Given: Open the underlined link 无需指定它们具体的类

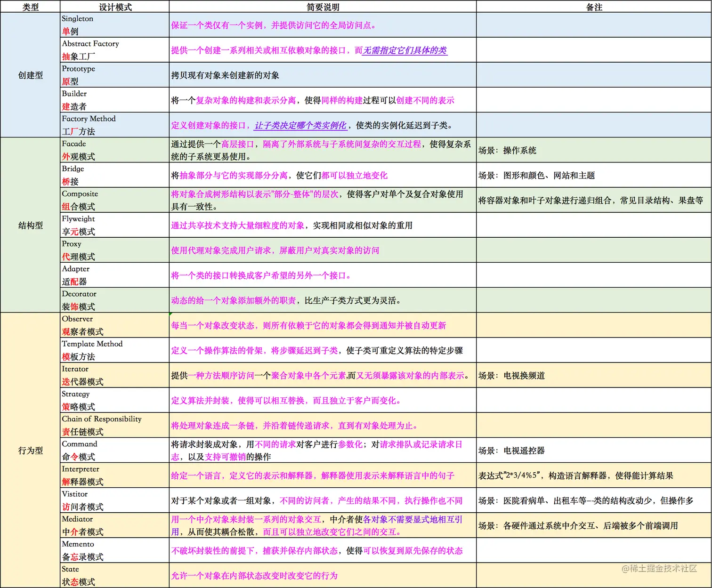Looking at the screenshot, I should (x=404, y=50).
